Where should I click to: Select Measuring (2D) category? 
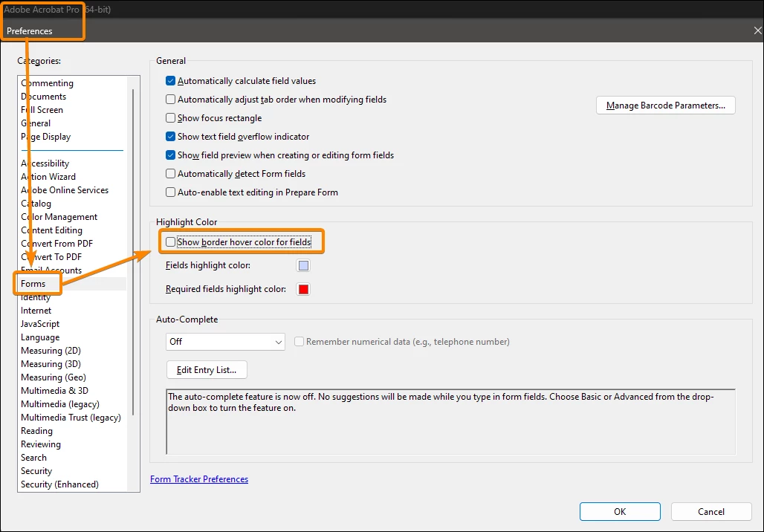51,351
